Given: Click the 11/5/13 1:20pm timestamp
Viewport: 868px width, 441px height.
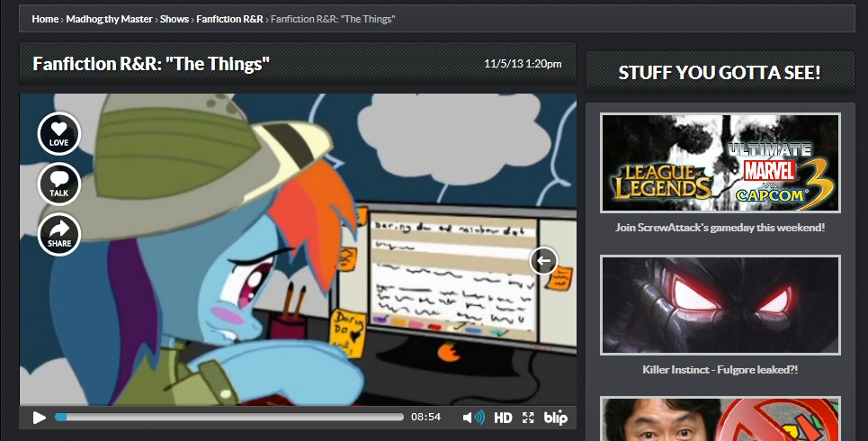Looking at the screenshot, I should (523, 64).
